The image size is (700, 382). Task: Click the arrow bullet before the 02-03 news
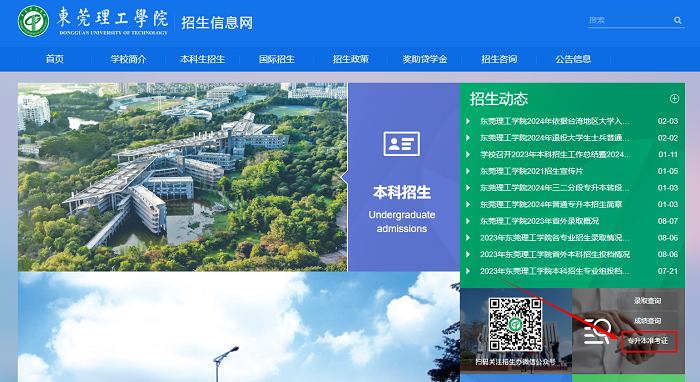[x=468, y=121]
